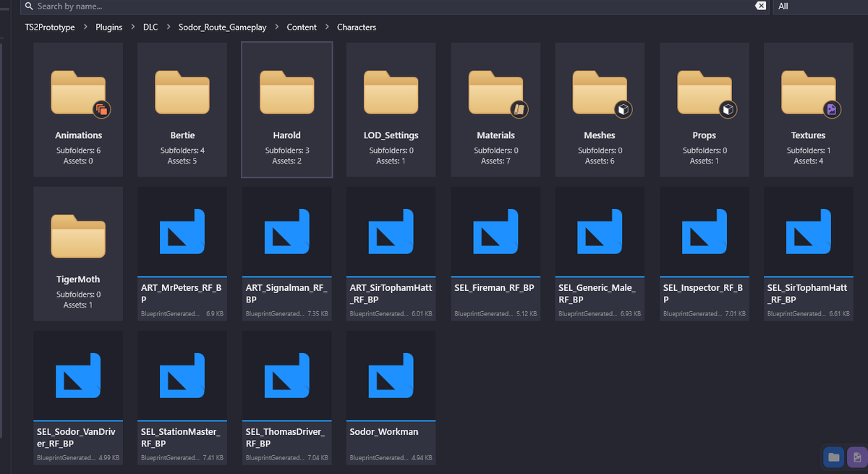This screenshot has width=868, height=474.
Task: Select the SEL_ThomasDriver_RF_BP blueprint asset
Action: (x=286, y=398)
